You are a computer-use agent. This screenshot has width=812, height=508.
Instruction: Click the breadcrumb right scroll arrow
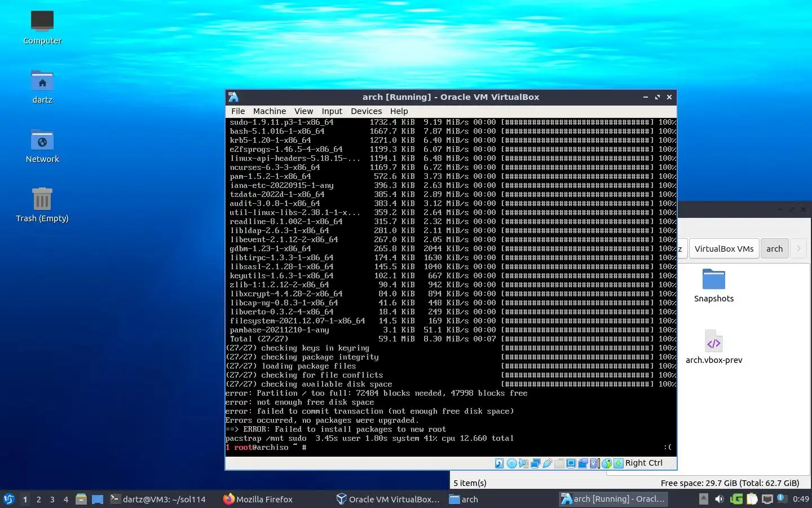798,249
